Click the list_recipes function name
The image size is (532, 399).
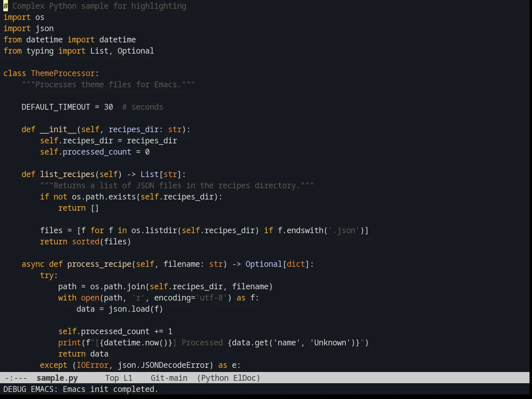[x=67, y=174]
